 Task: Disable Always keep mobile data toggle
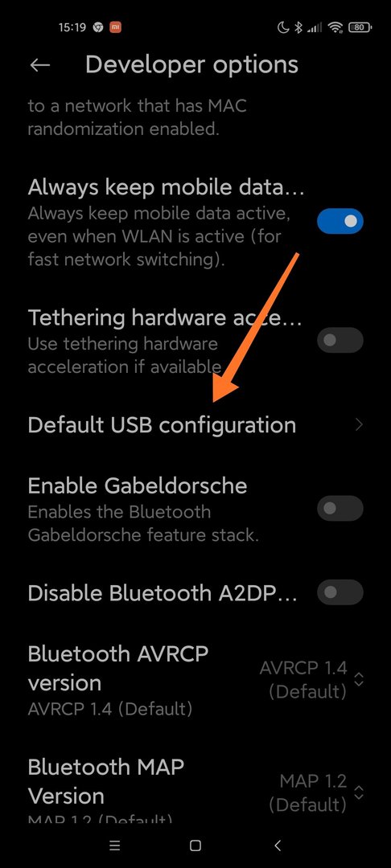coord(340,222)
